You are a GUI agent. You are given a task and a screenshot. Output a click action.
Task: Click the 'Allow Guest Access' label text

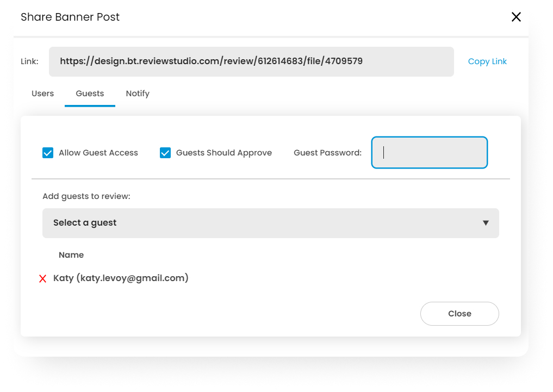[x=98, y=153]
